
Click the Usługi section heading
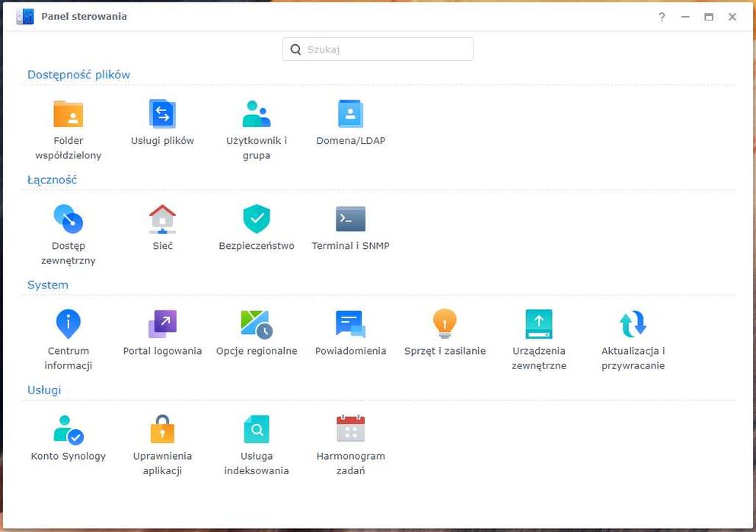44,390
